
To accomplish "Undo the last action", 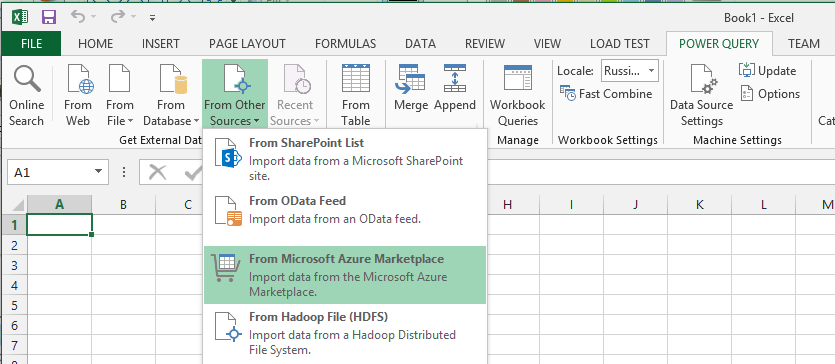I will [x=78, y=18].
